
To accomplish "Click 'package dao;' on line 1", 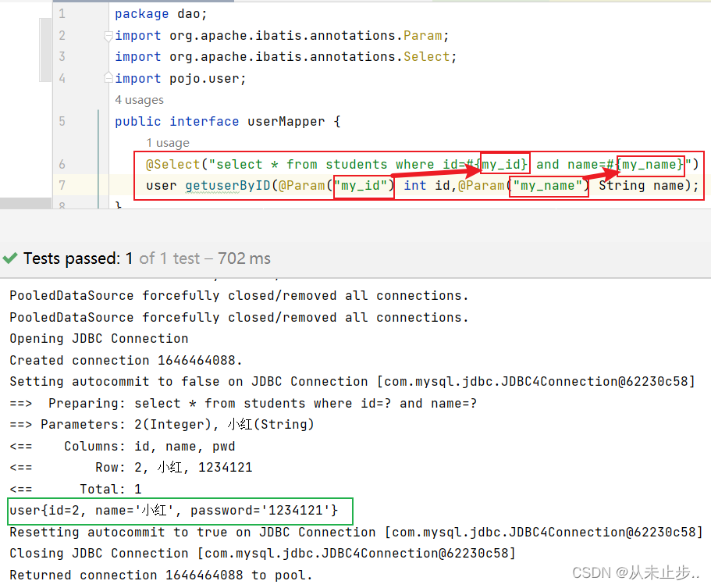I will 161,14.
